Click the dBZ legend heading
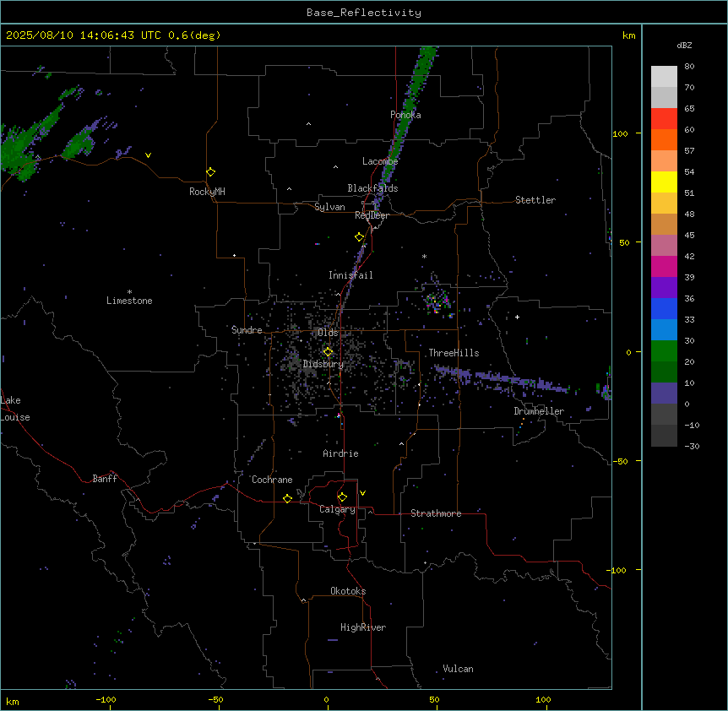This screenshot has width=728, height=711. click(x=684, y=46)
